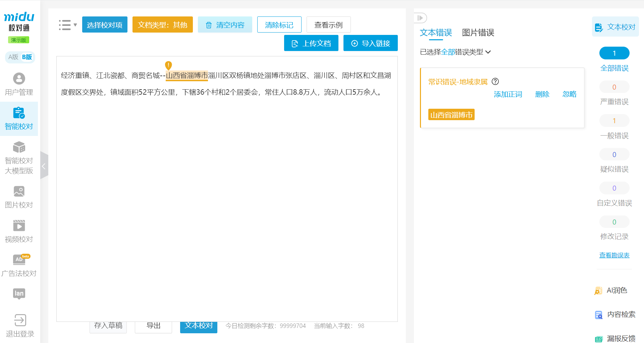This screenshot has width=644, height=343.
Task: Switch to A版 version toggle
Action: [x=13, y=57]
